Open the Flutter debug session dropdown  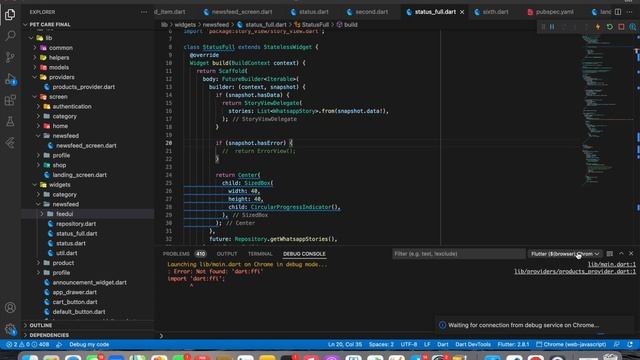pos(565,254)
